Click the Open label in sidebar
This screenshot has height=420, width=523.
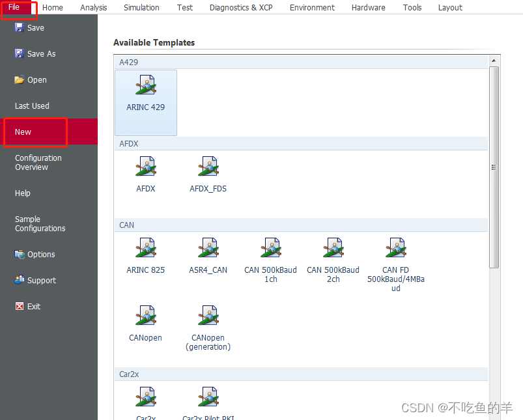click(37, 79)
